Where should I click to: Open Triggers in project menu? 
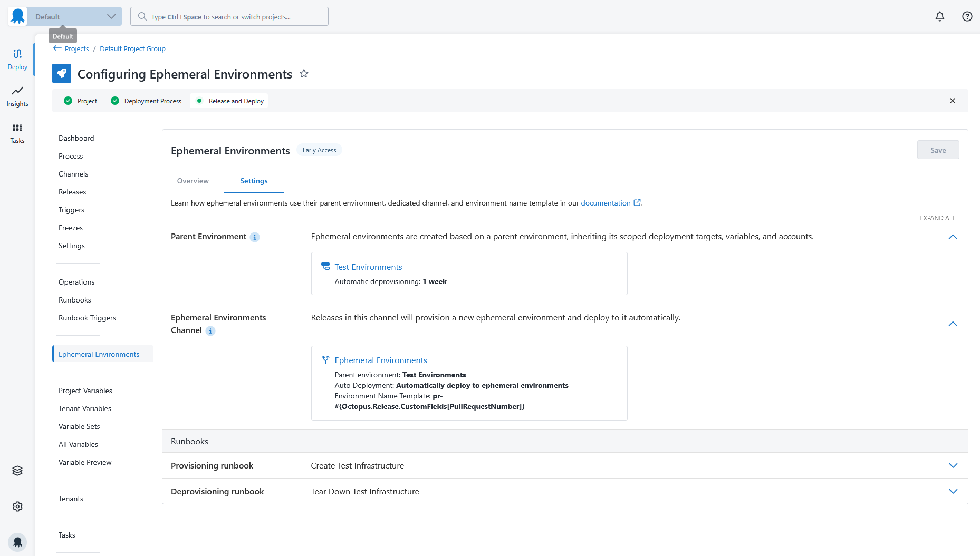point(71,210)
